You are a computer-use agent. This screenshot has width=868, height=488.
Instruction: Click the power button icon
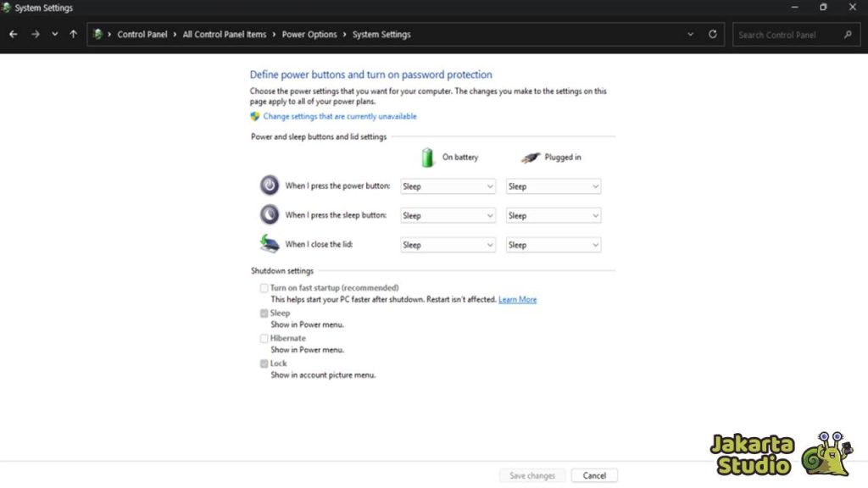tap(270, 186)
